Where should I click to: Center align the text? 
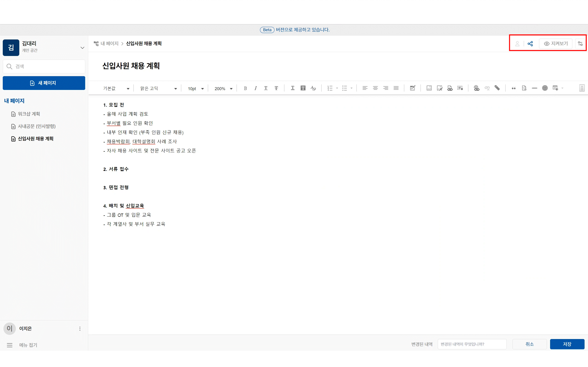[x=375, y=88]
